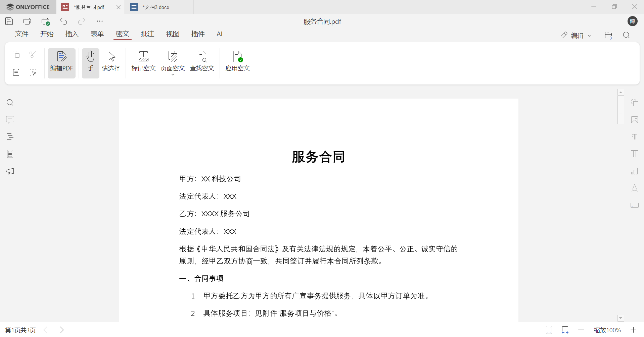Expand the more-actions ellipsis menu
Image resolution: width=644 pixels, height=337 pixels.
click(x=99, y=21)
